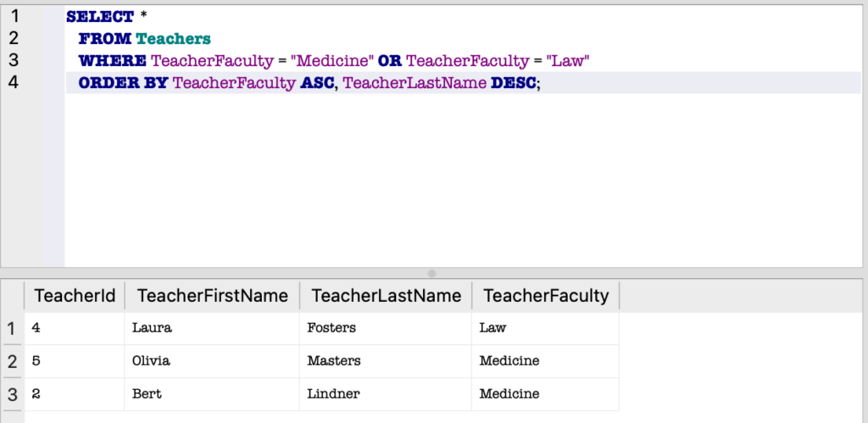Click the TeacherFirstName column header
Image resolution: width=868 pixels, height=423 pixels.
coord(212,296)
